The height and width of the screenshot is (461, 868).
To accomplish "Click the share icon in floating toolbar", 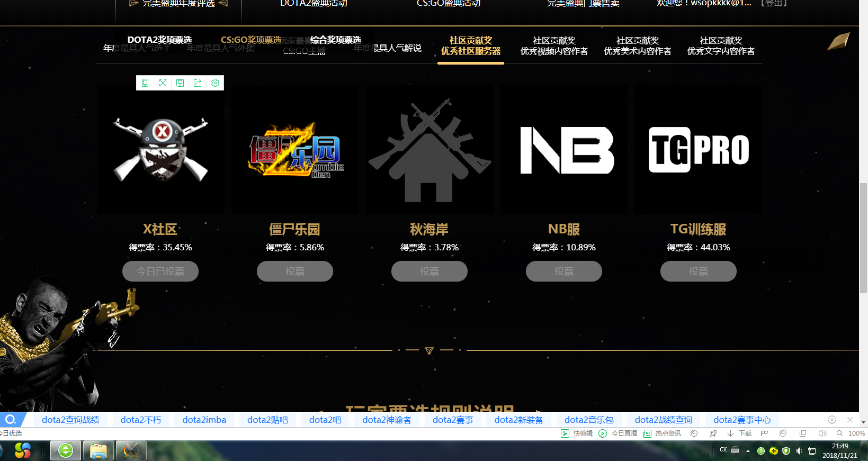I will [198, 83].
